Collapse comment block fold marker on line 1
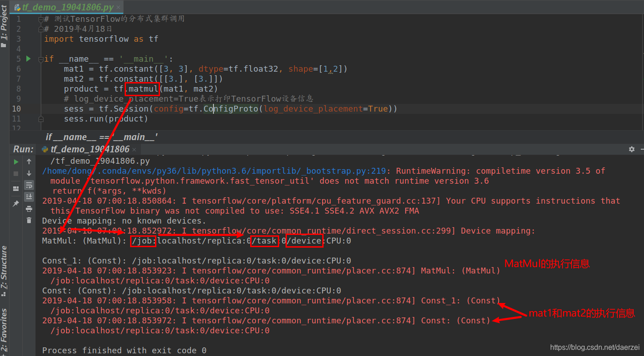Image resolution: width=644 pixels, height=356 pixels. tap(41, 19)
